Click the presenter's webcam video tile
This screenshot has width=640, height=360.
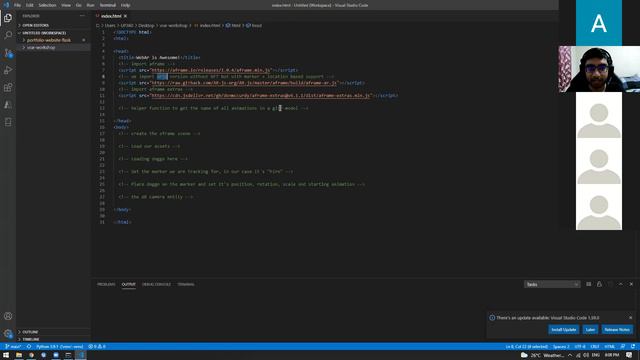599,69
